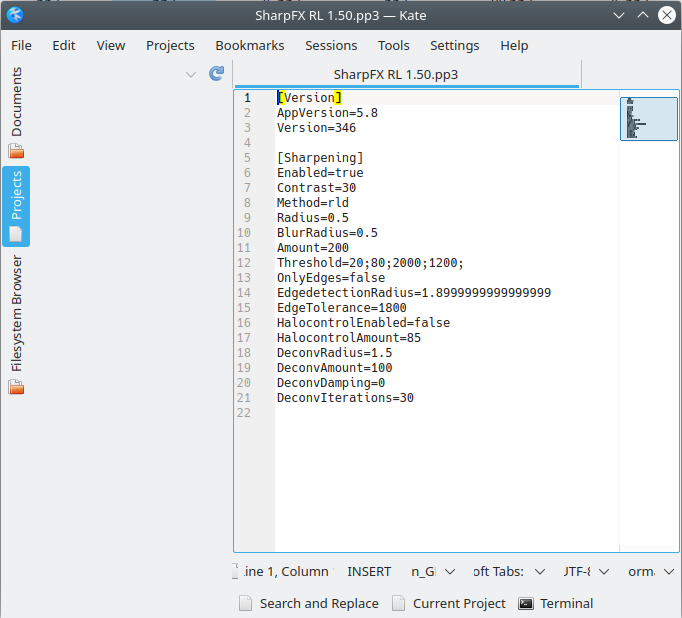Open the View menu

111,45
